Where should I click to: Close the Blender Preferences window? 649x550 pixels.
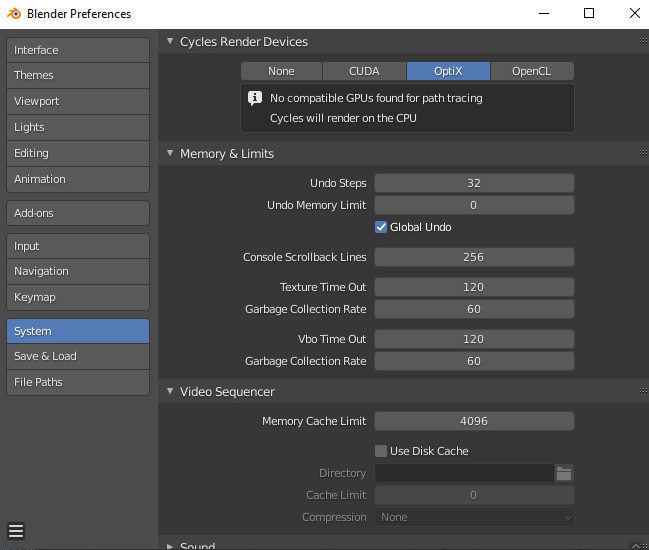tap(635, 14)
